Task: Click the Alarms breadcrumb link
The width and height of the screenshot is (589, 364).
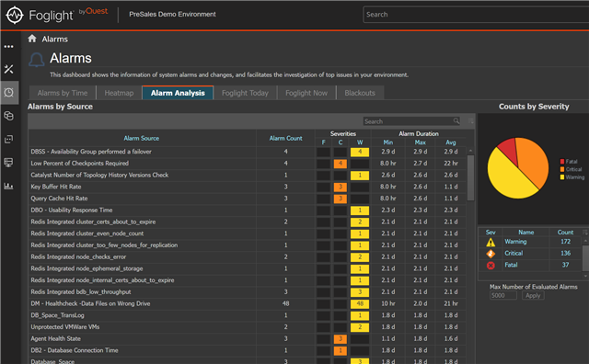Action: click(x=55, y=39)
